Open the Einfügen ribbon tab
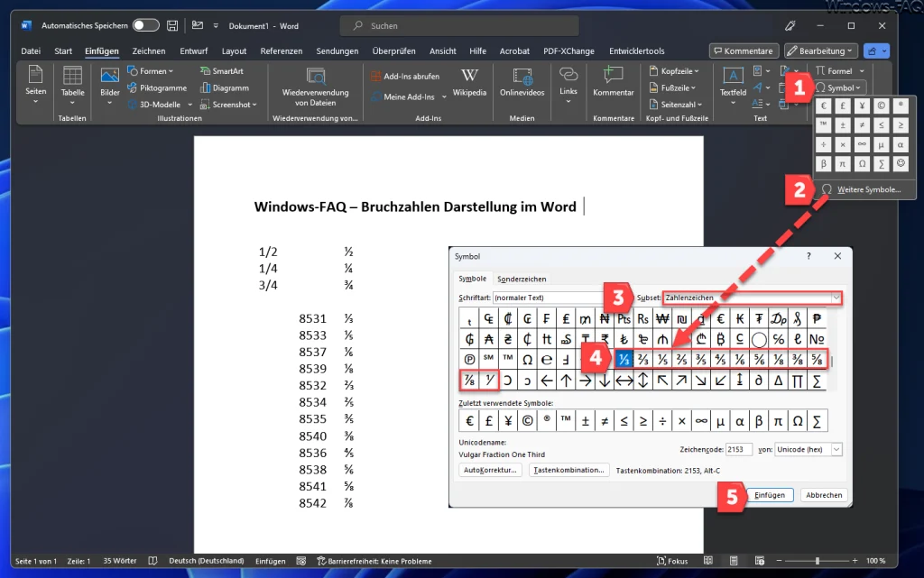Viewport: 924px width, 578px height. click(x=101, y=51)
